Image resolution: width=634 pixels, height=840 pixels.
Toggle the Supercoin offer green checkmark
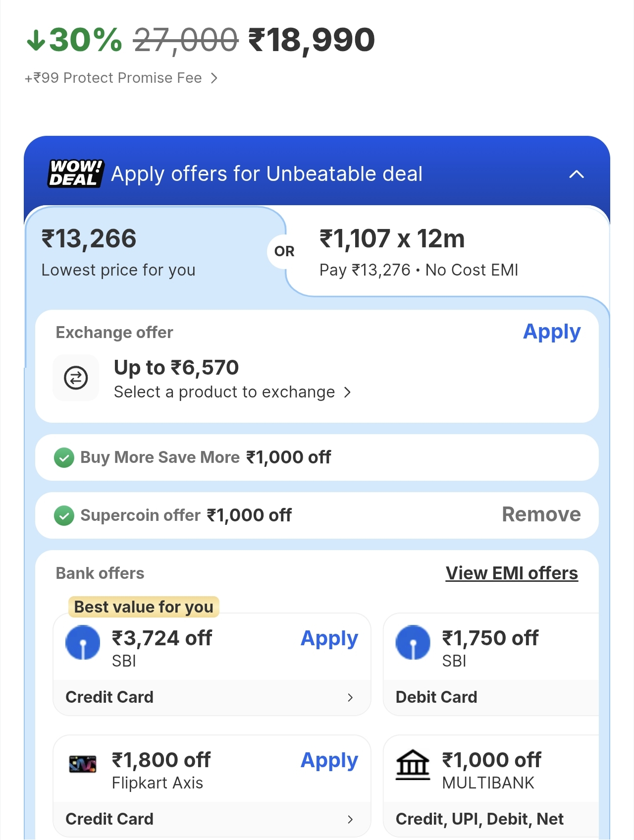click(64, 516)
